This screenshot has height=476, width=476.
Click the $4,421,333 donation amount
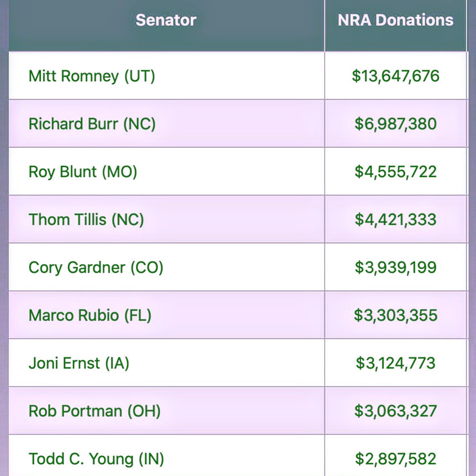coord(396,220)
